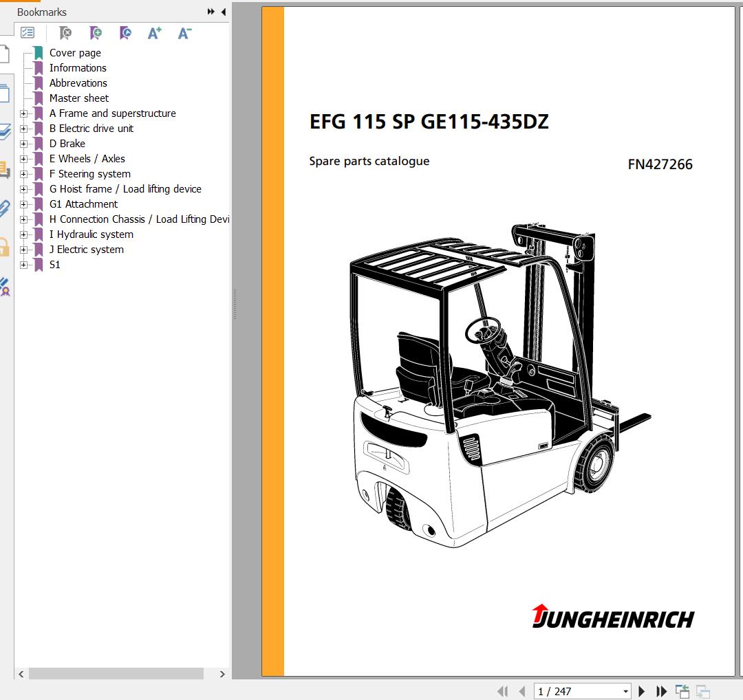Screen dimensions: 743x700
Task: Open the Master sheet bookmark
Action: pyautogui.click(x=79, y=98)
